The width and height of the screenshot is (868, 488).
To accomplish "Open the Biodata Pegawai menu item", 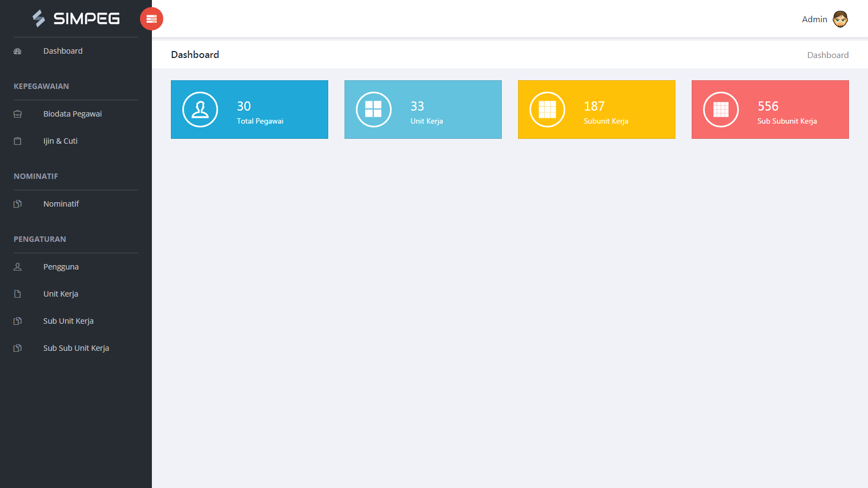I will pos(73,114).
